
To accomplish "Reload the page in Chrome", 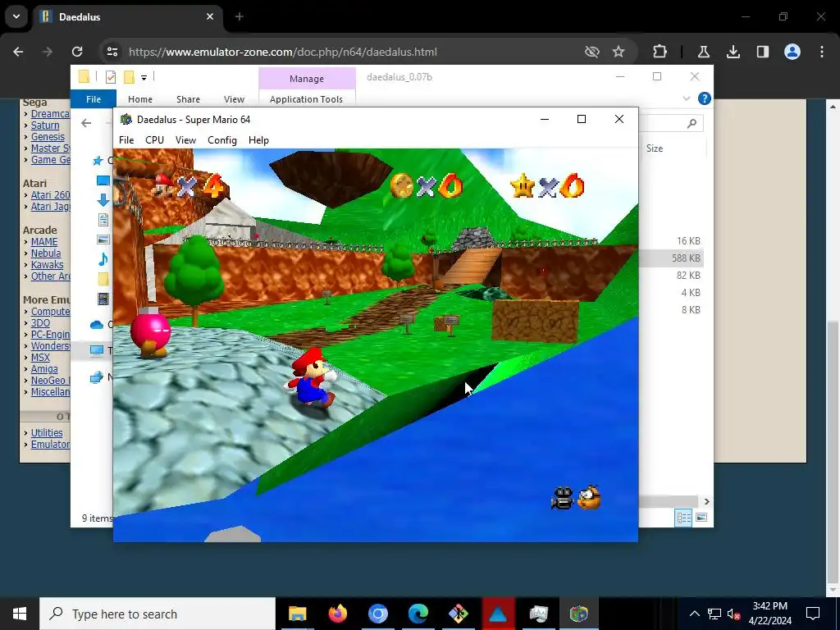I will (x=77, y=52).
